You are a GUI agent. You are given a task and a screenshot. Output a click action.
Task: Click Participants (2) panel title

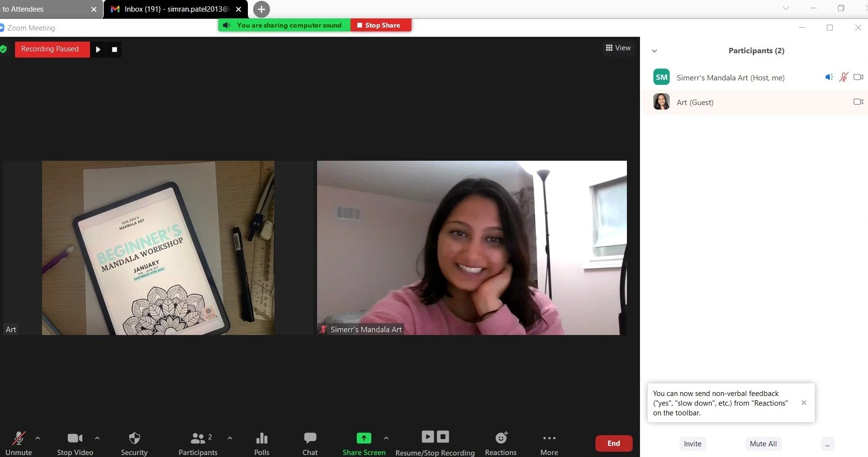click(756, 51)
